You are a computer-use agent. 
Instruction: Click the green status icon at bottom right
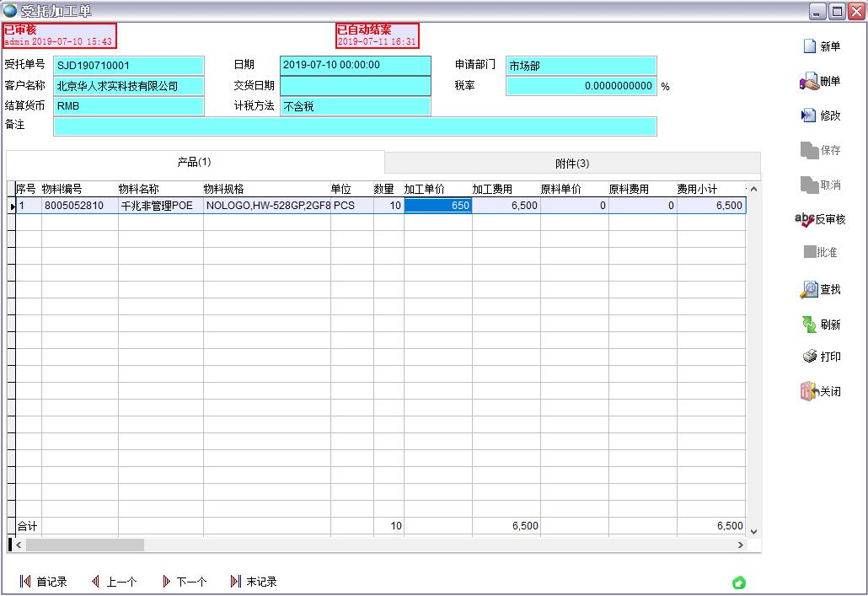click(739, 583)
